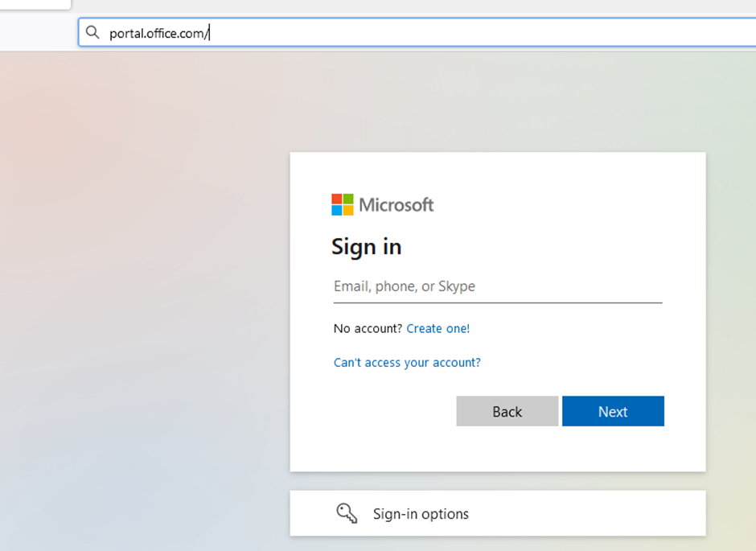Click the portal.office.com address bar

(x=417, y=33)
